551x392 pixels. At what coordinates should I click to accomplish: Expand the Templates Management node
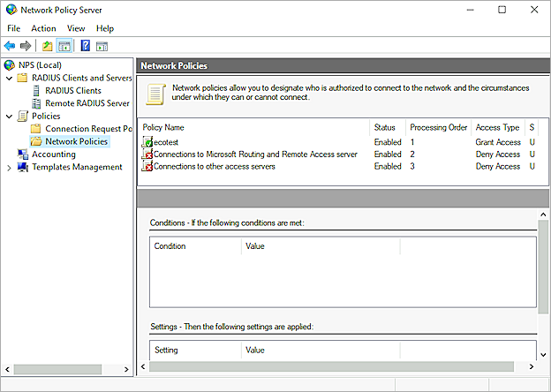(x=10, y=167)
